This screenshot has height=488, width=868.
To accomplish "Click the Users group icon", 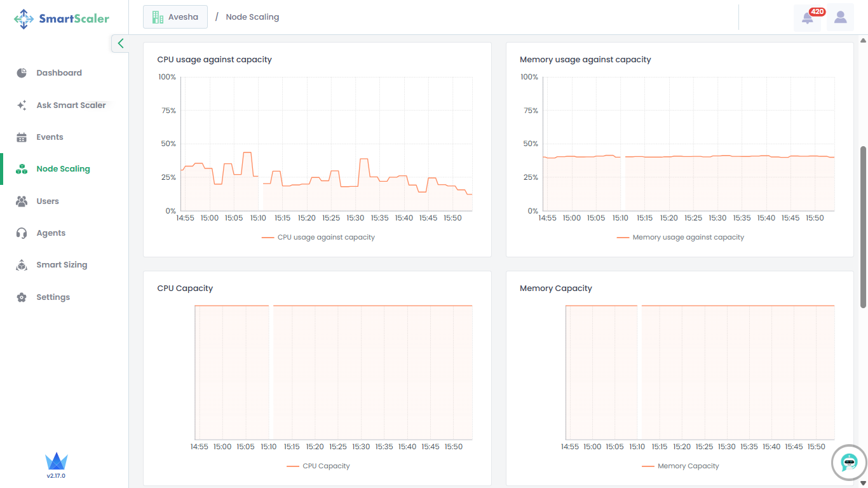I will [22, 201].
